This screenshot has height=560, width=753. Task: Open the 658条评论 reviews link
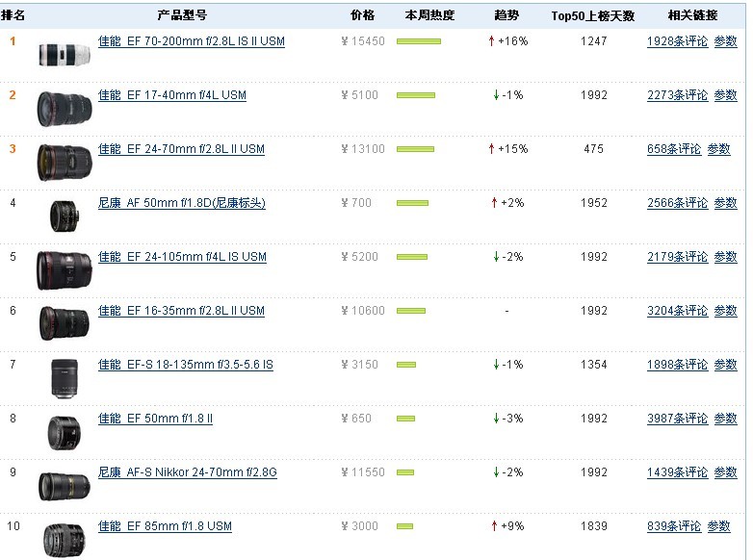tap(674, 149)
